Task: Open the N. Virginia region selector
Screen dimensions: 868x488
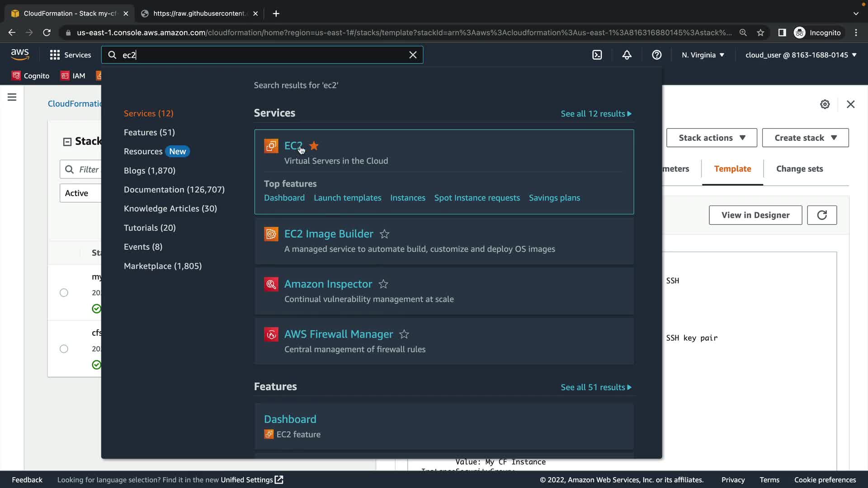Action: point(703,55)
